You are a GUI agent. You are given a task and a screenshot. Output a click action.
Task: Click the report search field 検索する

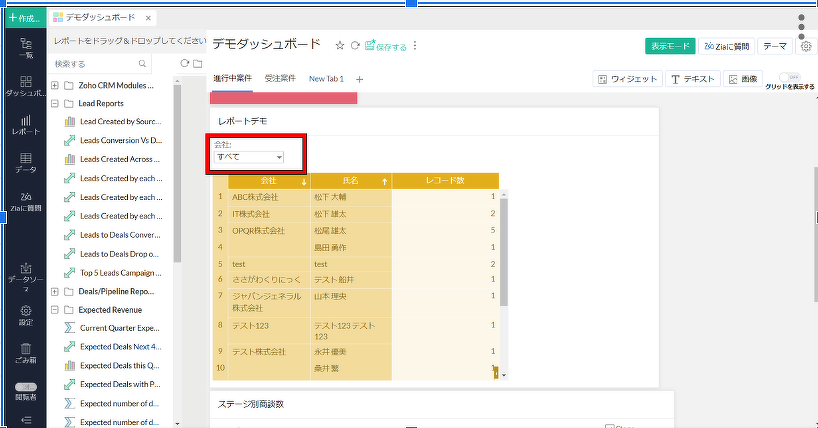[98, 63]
